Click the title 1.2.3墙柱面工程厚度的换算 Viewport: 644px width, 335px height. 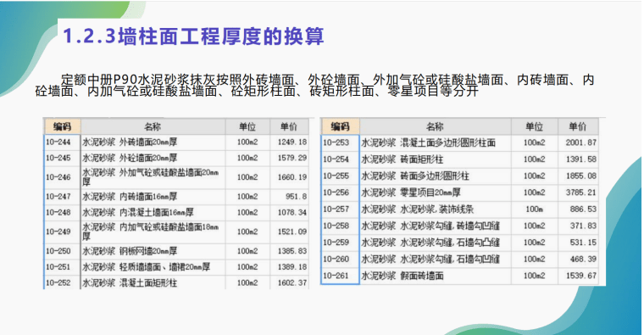tap(193, 36)
